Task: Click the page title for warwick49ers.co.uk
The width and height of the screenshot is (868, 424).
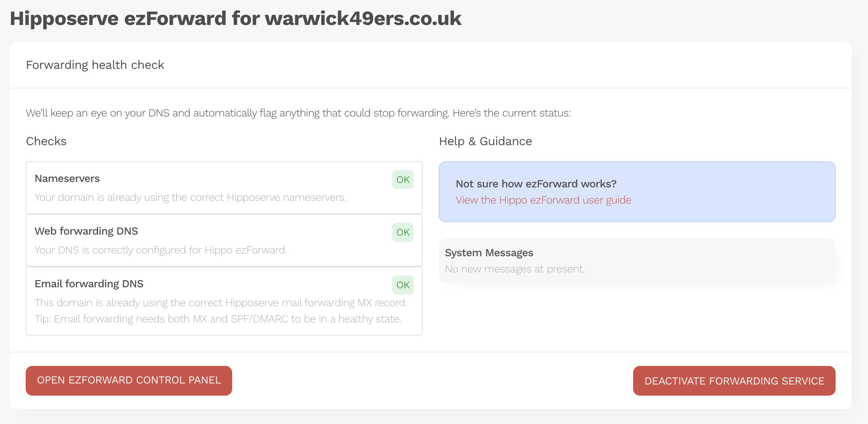Action: click(235, 18)
